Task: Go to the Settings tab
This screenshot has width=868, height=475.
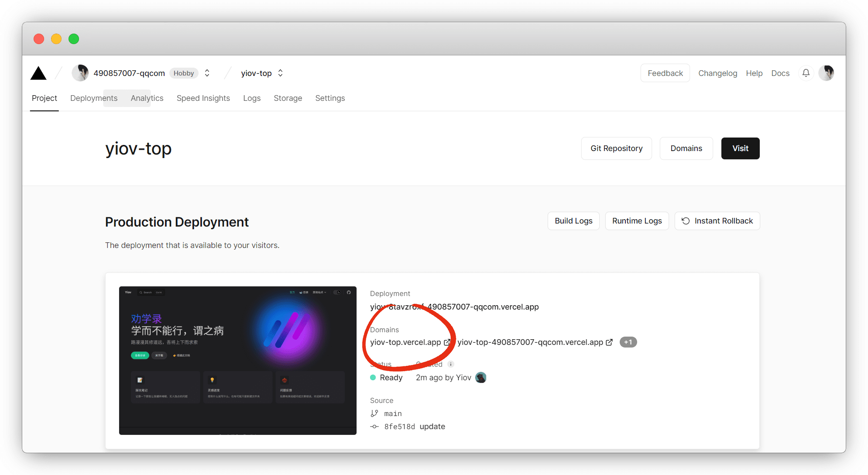Action: (330, 98)
